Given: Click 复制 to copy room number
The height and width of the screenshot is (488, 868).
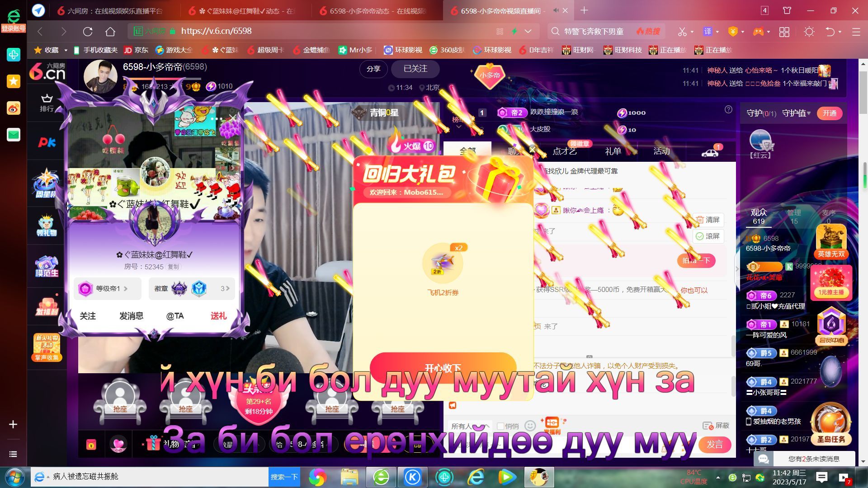Looking at the screenshot, I should coord(173,267).
